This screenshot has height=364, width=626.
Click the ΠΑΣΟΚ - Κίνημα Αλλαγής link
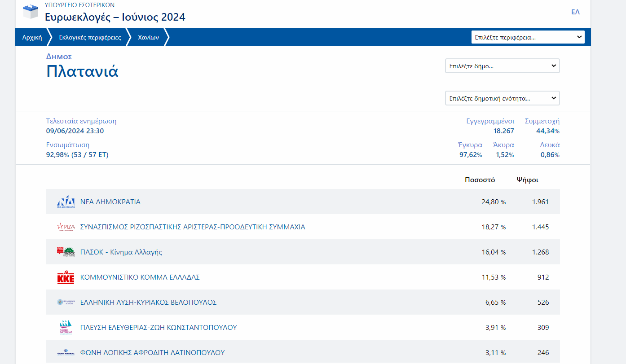(121, 252)
